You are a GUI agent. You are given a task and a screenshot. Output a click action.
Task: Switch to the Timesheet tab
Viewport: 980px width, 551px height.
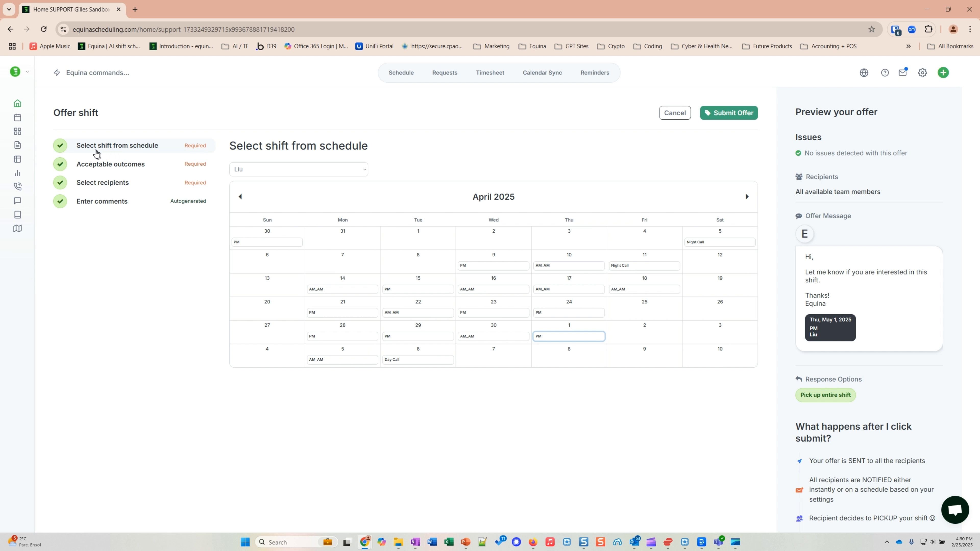pos(490,72)
